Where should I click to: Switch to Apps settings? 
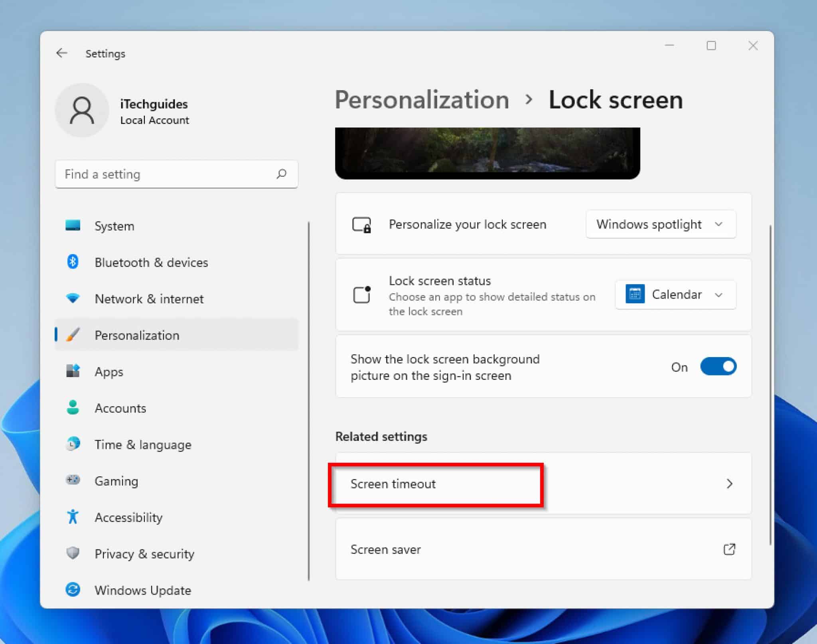(x=109, y=371)
